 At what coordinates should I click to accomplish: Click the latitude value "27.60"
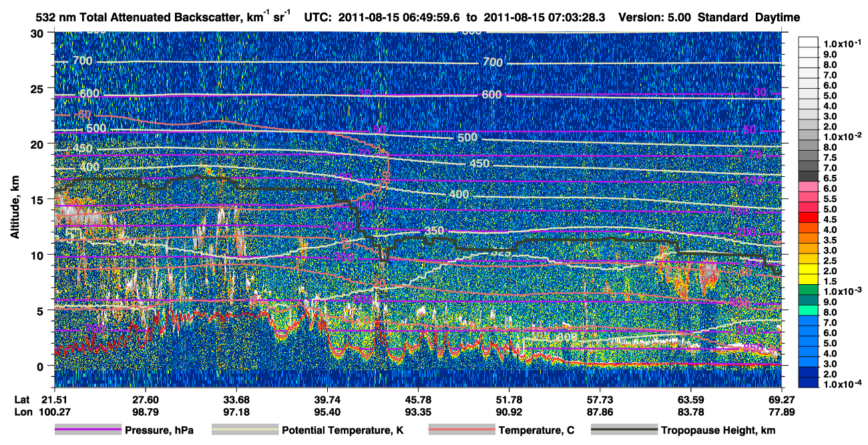click(x=146, y=400)
